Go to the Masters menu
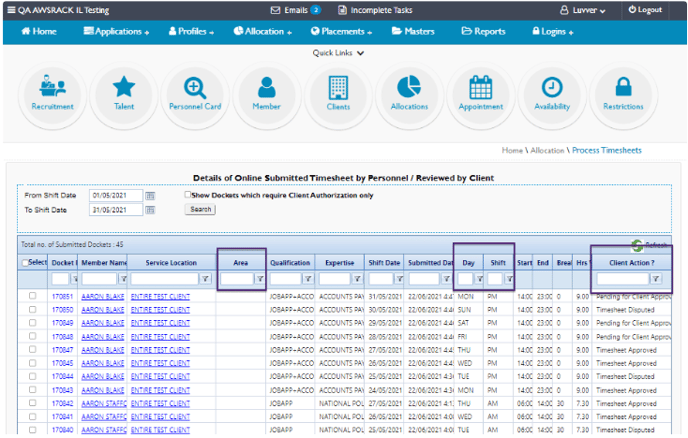The image size is (688, 438). 413,32
